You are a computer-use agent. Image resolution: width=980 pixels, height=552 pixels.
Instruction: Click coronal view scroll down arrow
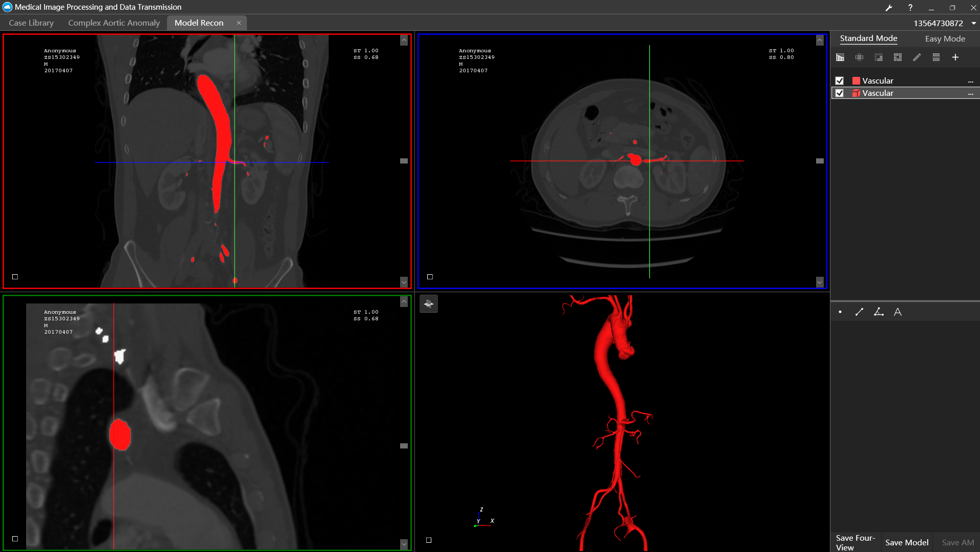(404, 282)
